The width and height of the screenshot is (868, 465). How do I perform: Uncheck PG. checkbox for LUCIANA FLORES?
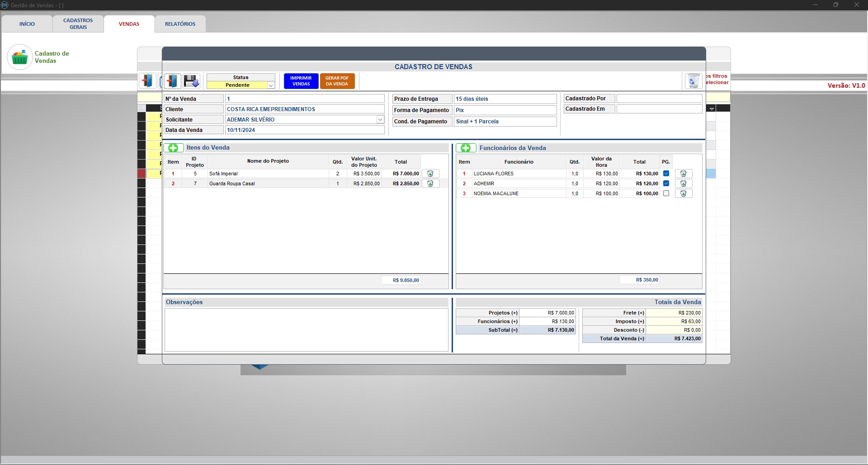tap(666, 174)
